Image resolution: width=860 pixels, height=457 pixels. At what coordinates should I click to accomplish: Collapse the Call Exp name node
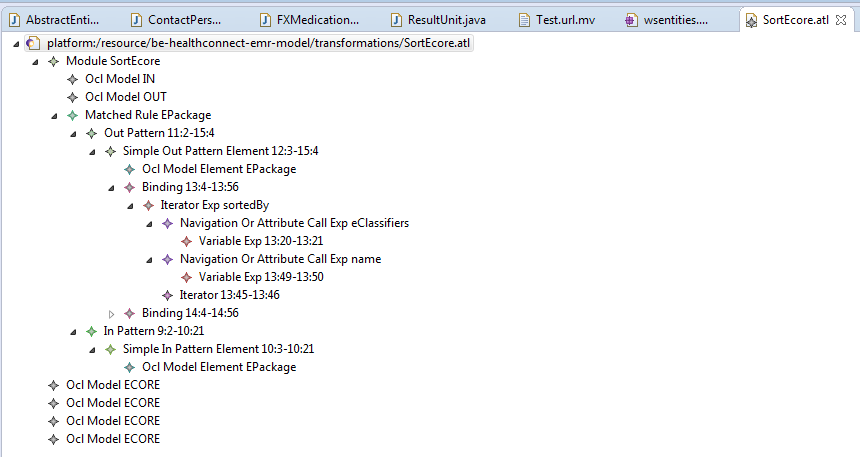point(149,259)
